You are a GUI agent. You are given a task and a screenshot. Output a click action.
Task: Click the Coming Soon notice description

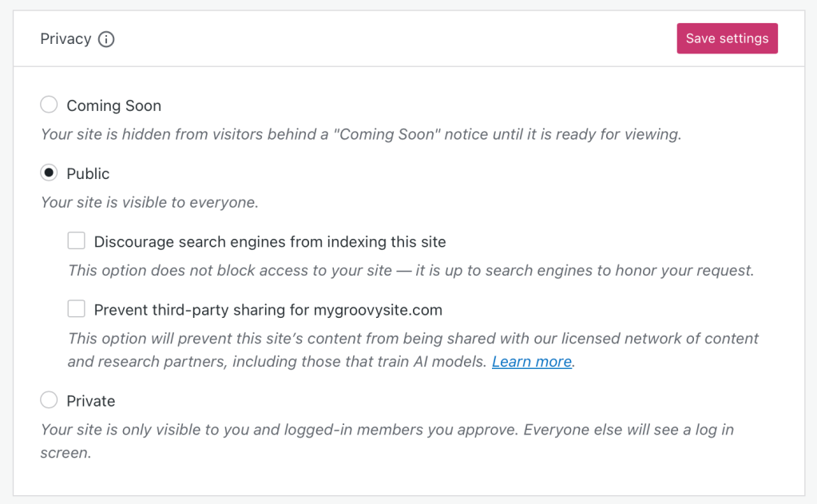point(360,134)
